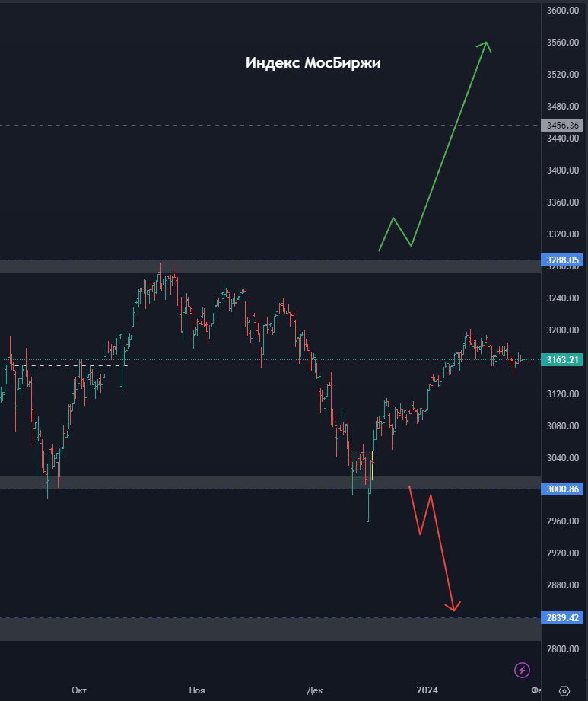Image resolution: width=588 pixels, height=701 pixels.
Task: Click the 3288.05 blue price label
Action: [563, 260]
